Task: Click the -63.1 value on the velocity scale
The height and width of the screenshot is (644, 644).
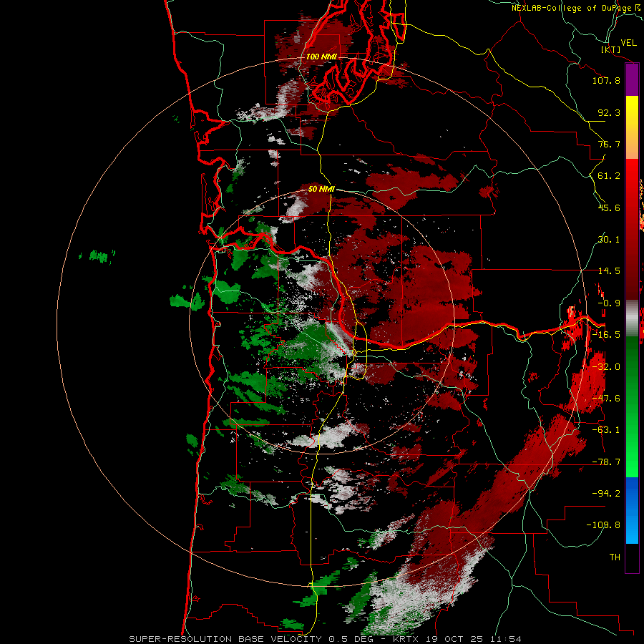Action: tap(606, 430)
